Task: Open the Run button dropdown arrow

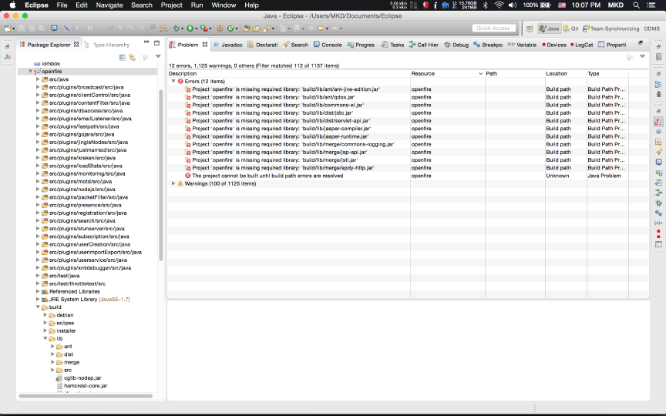Action: 196,29
